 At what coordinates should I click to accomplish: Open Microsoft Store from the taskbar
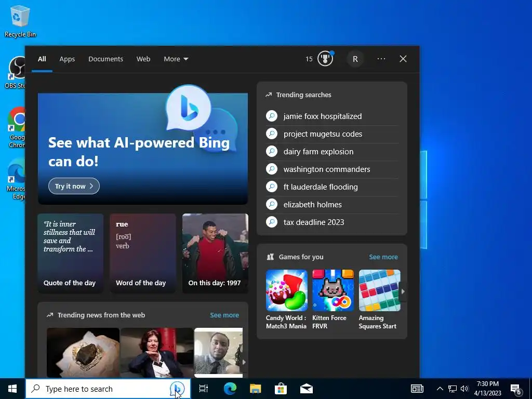coord(281,389)
